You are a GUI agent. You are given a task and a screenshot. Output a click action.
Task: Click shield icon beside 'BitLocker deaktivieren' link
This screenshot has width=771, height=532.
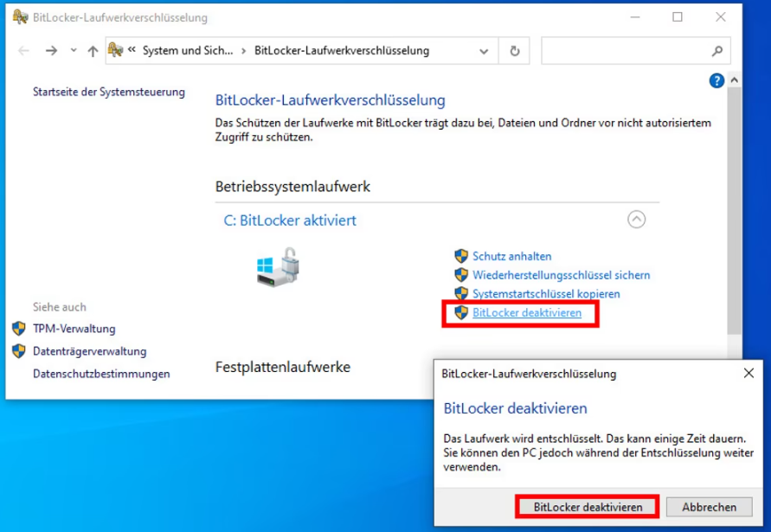pos(461,312)
